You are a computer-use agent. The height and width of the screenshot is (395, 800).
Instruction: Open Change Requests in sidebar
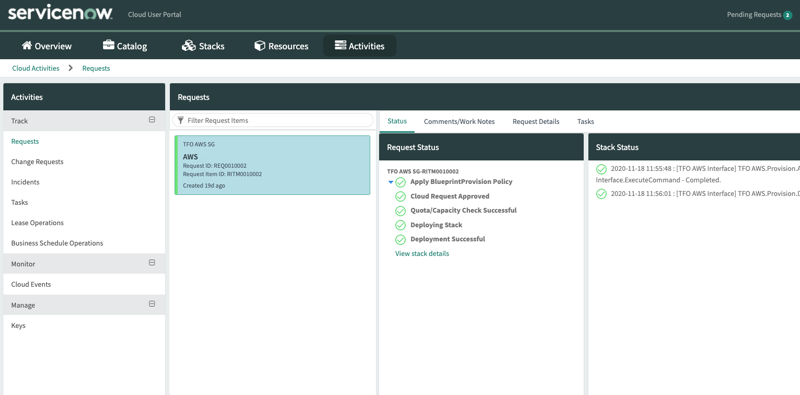[x=37, y=162]
